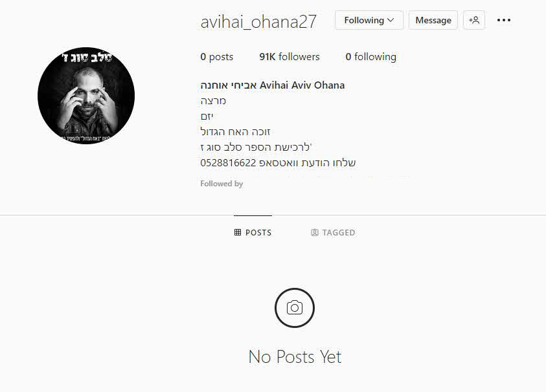Switch to the TAGGED tab
This screenshot has width=546, height=392.
tap(333, 232)
